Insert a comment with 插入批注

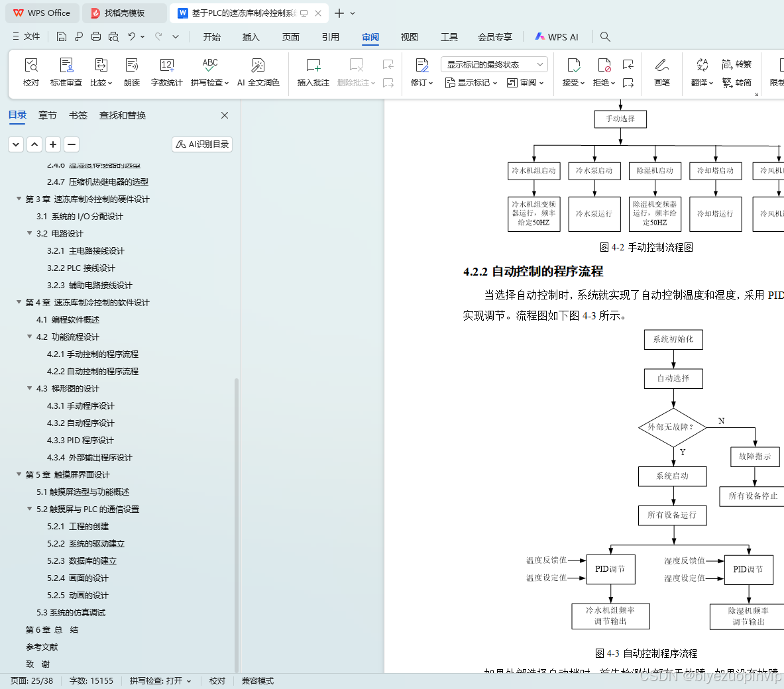[x=313, y=72]
